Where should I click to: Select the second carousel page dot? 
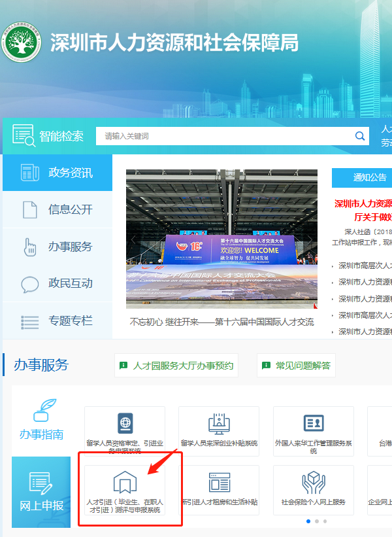(x=317, y=521)
